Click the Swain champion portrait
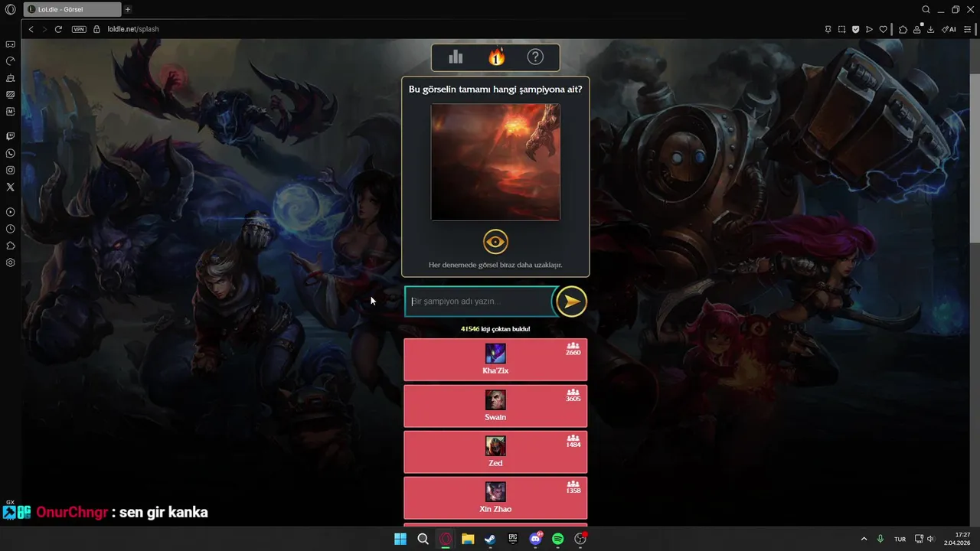The image size is (980, 551). [x=495, y=399]
